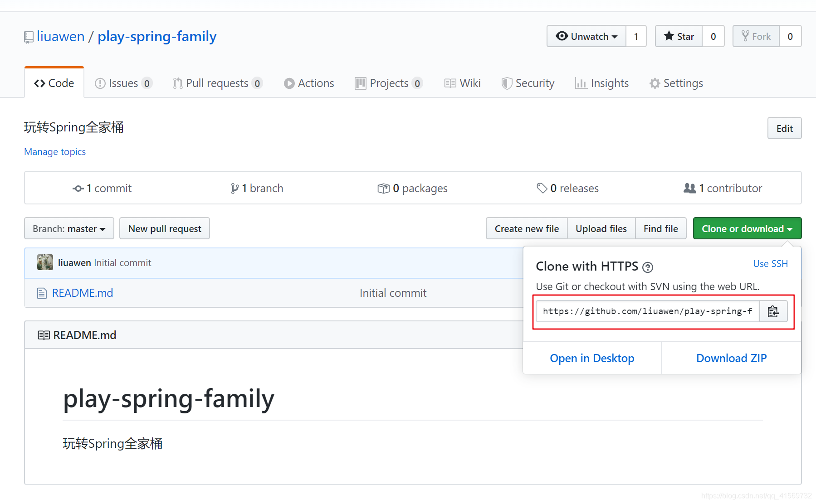816x504 pixels.
Task: Switch to the Settings tab
Action: (x=676, y=83)
